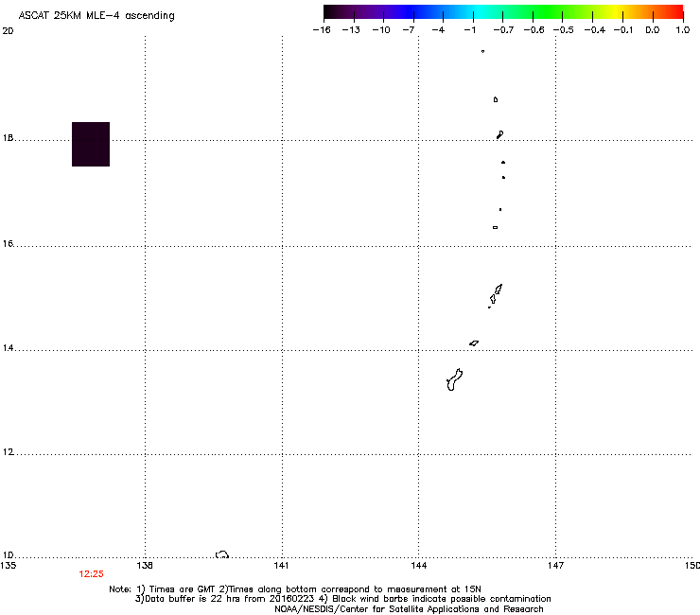
Task: Click the small island outline just above 14N
Action: [x=474, y=343]
